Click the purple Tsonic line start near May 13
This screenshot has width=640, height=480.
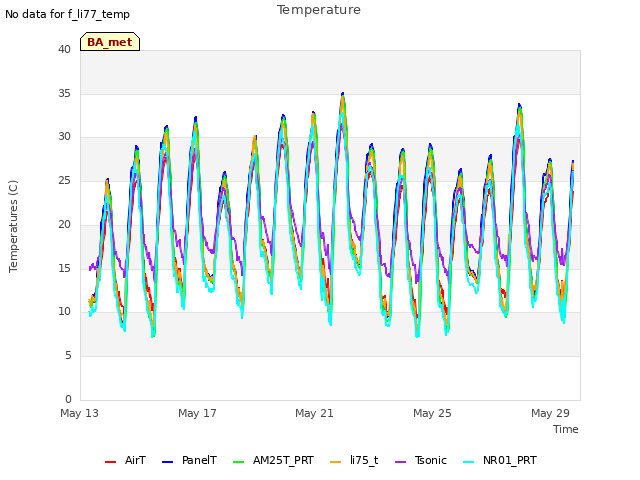click(90, 268)
